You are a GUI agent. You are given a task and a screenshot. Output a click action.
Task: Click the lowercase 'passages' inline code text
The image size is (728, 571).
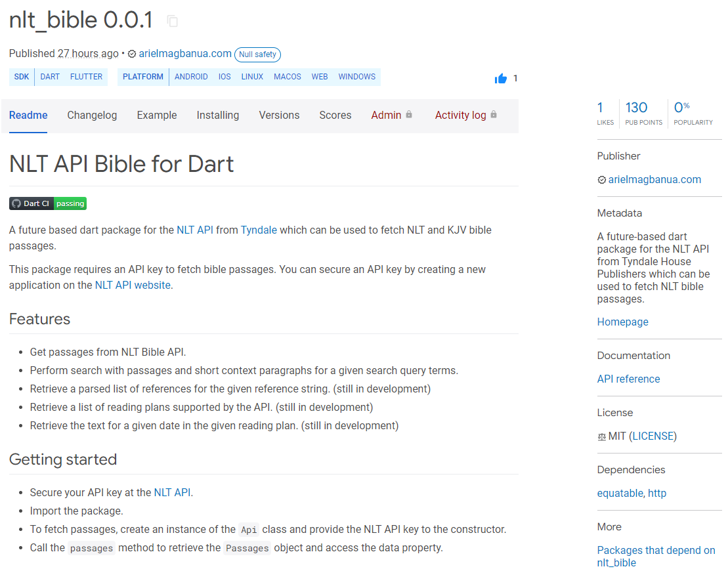91,549
